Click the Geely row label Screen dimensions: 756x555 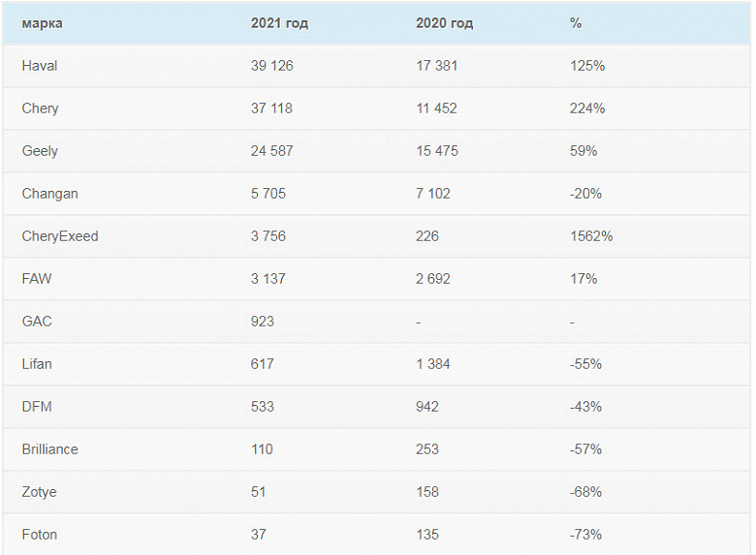[x=40, y=151]
